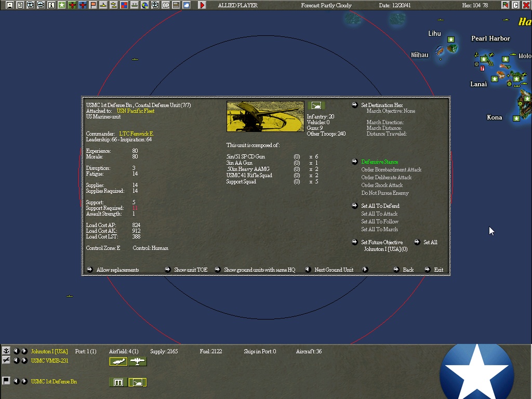This screenshot has width=532, height=399.
Task: Select the twin-engine plane icon for VMSB-231
Action: coord(138,362)
